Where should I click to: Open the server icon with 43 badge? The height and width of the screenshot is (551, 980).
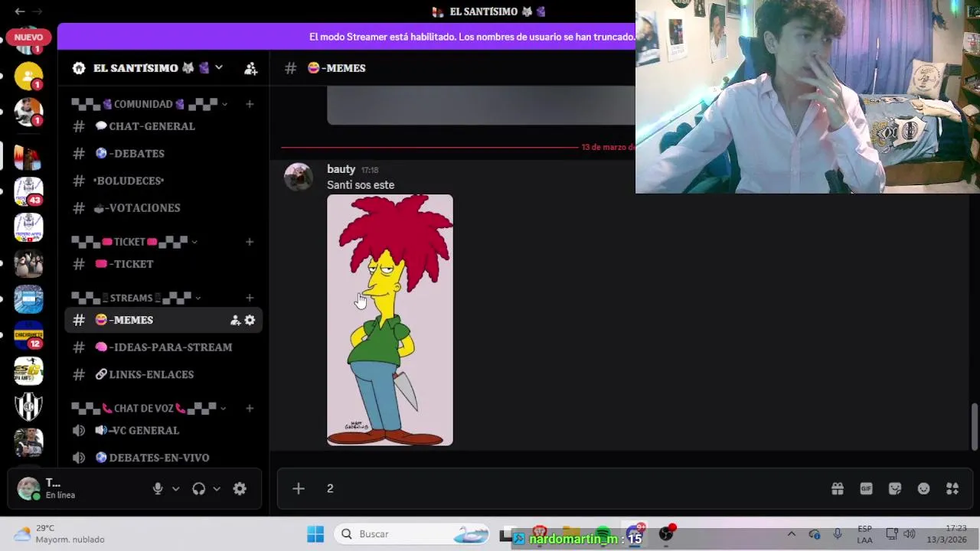[28, 191]
